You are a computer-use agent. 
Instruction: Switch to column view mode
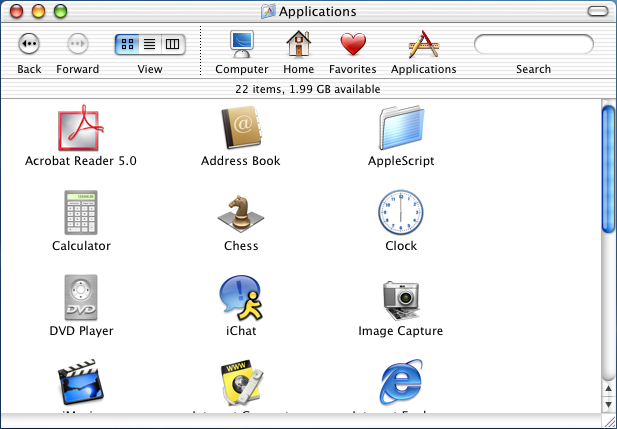point(173,44)
